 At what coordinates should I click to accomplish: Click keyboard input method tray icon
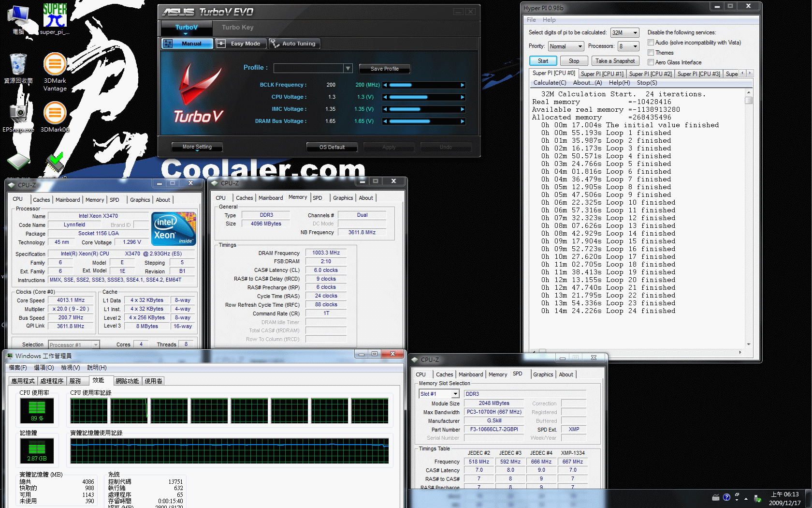coord(716,497)
